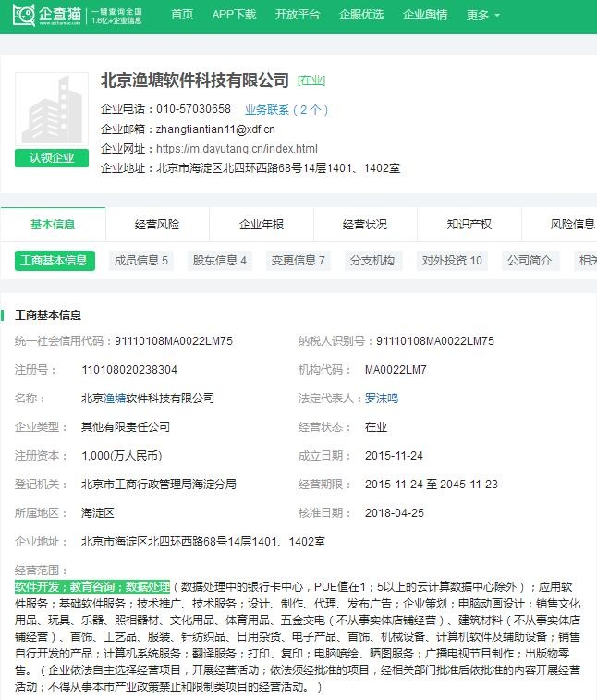Click the registered capital 1,000(万人民币)
This screenshot has height=700, width=597.
(122, 456)
